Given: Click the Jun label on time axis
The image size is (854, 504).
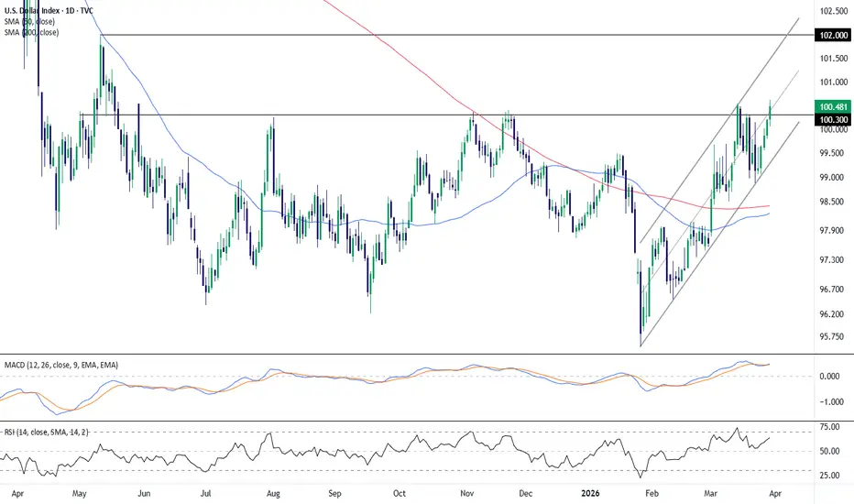Looking at the screenshot, I should [x=144, y=494].
